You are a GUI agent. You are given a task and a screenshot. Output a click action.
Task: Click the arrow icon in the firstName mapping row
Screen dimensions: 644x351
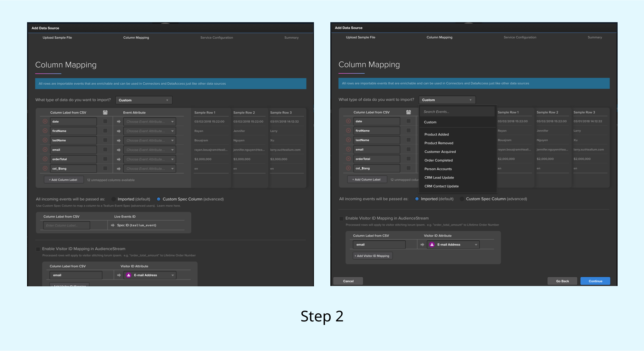(118, 131)
